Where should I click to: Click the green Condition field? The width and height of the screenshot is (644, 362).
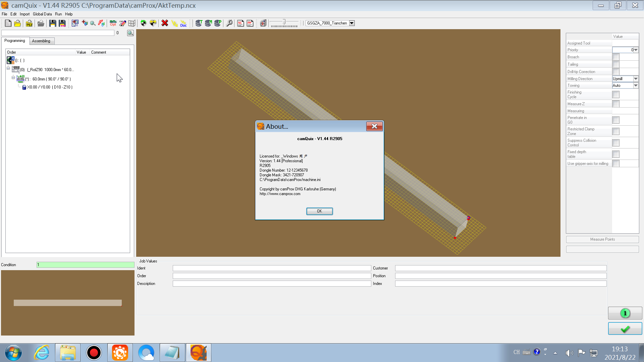point(85,265)
